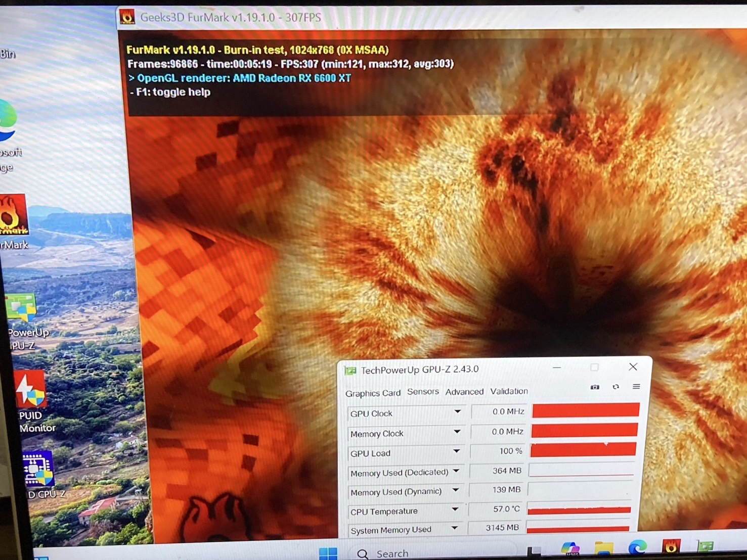This screenshot has height=560, width=747.
Task: Click the GPU Clock red graph bar
Action: coord(586,410)
